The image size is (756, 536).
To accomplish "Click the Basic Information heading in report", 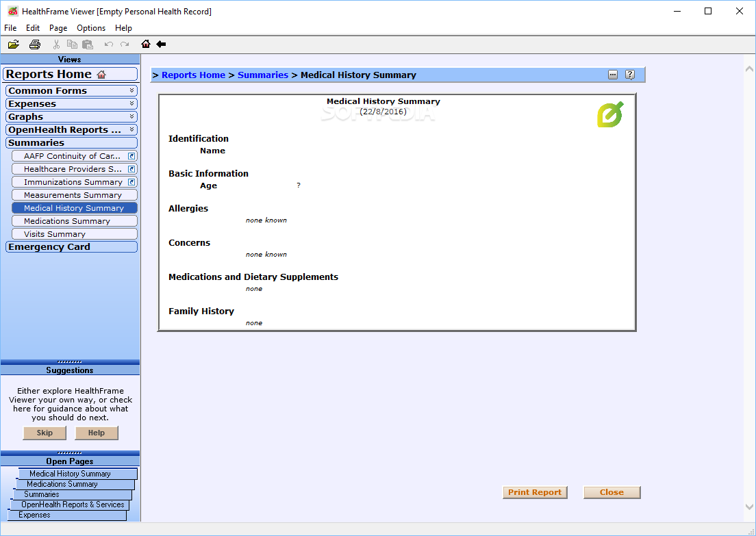I will click(x=209, y=173).
